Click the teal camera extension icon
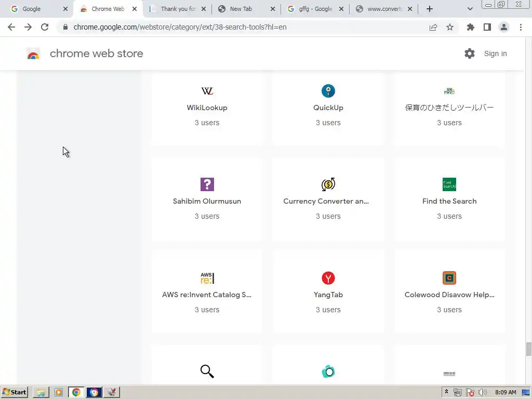Screen dimensions: 532x399 click(328, 371)
